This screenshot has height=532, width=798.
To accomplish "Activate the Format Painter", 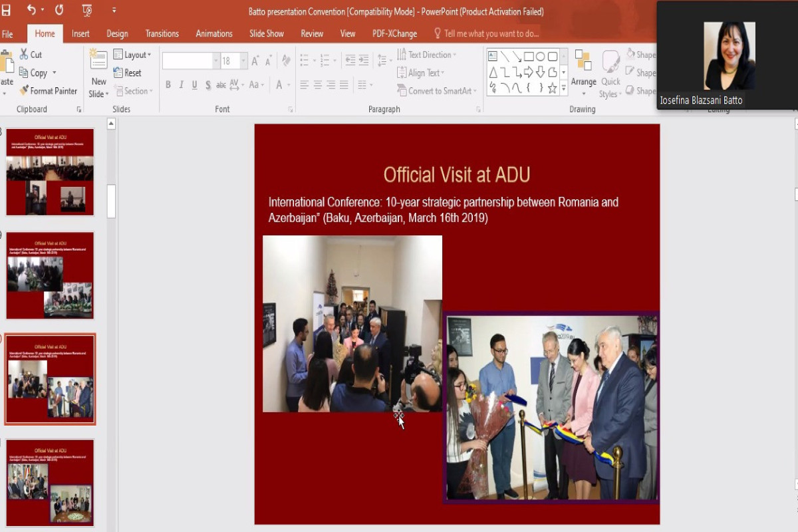I will (x=49, y=90).
